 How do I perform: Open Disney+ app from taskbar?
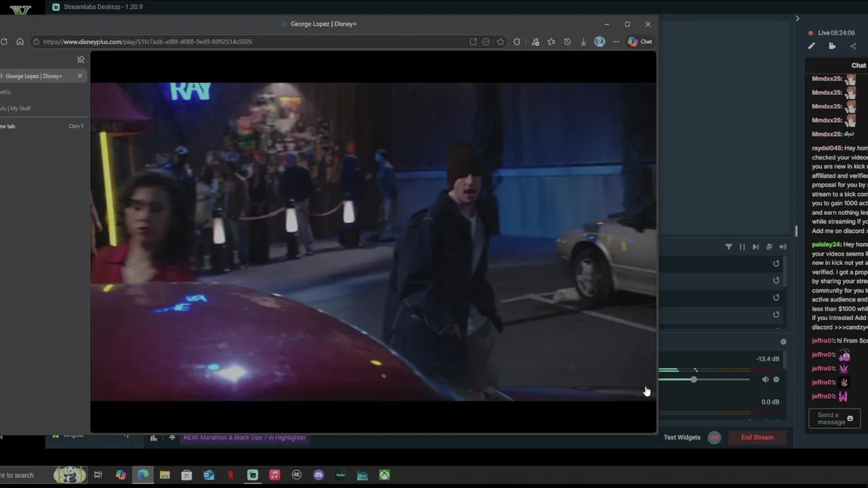click(362, 475)
